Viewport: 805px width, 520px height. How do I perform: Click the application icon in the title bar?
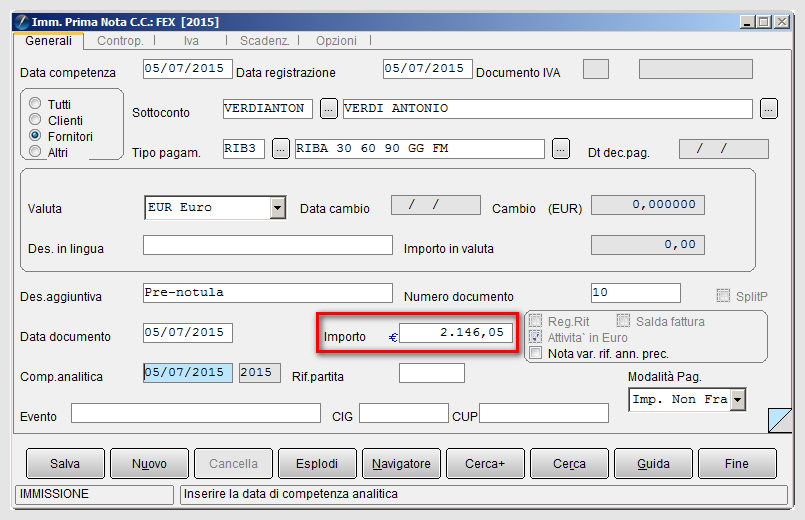click(x=22, y=22)
